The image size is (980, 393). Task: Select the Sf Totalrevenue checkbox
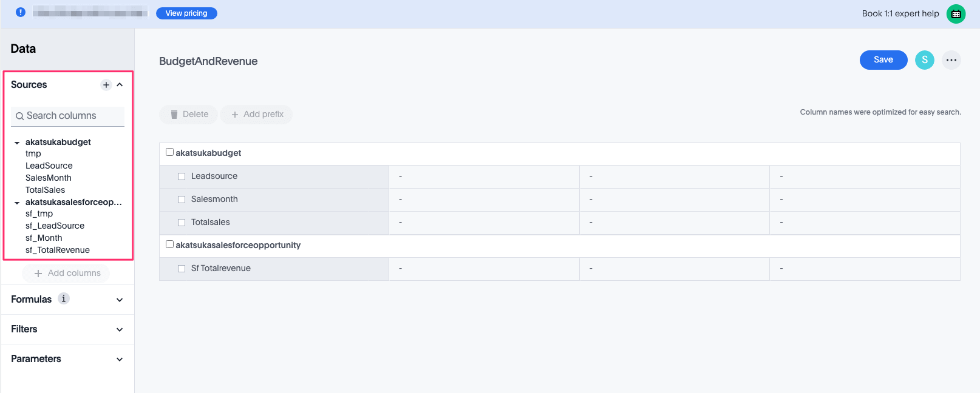tap(182, 269)
